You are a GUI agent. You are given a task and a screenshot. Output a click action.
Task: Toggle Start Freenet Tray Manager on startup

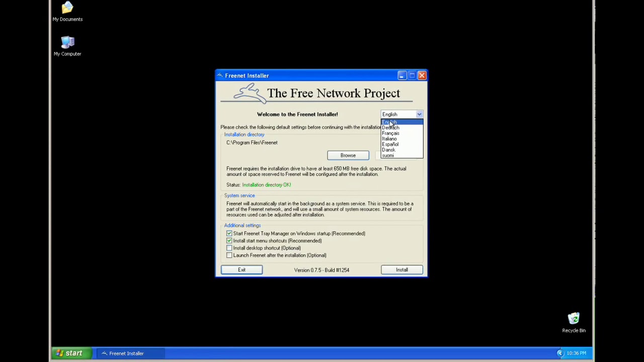tap(229, 233)
